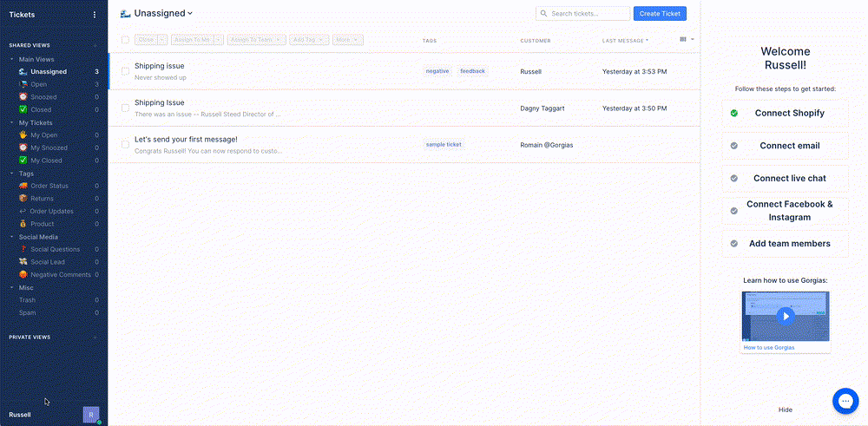Focus the Search tickets field
This screenshot has width=868, height=426.
coord(583,13)
